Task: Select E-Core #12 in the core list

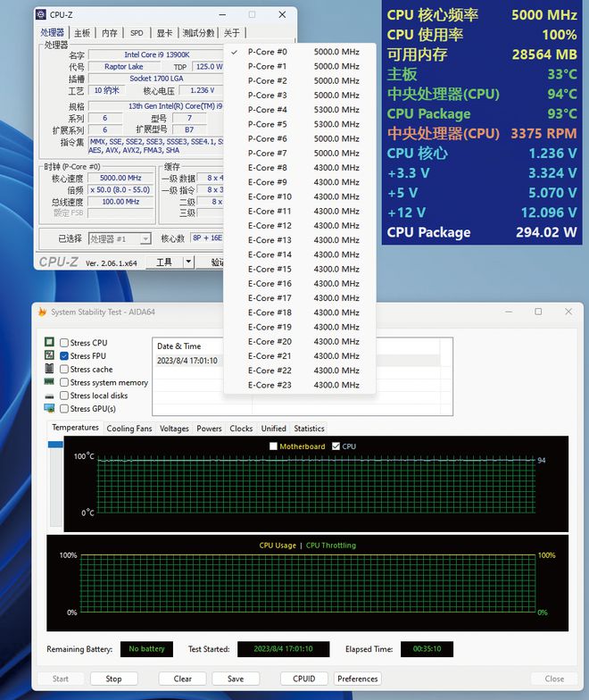Action: coord(300,225)
